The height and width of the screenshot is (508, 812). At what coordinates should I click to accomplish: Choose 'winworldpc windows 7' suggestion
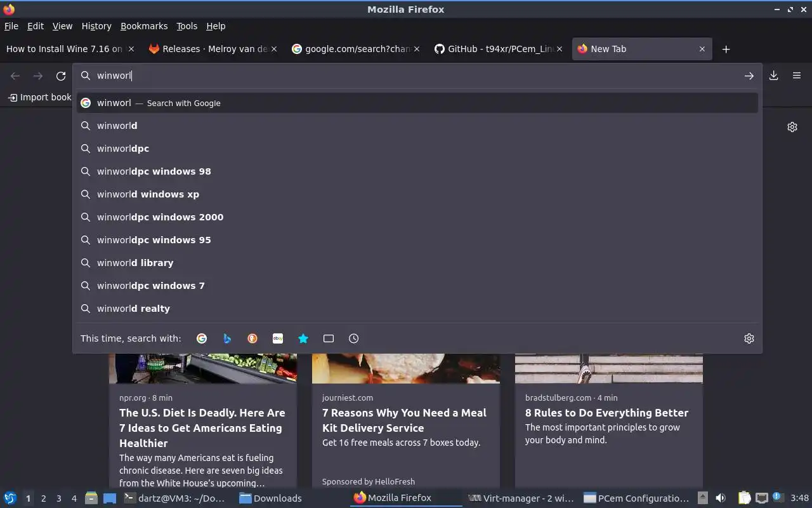(417, 286)
